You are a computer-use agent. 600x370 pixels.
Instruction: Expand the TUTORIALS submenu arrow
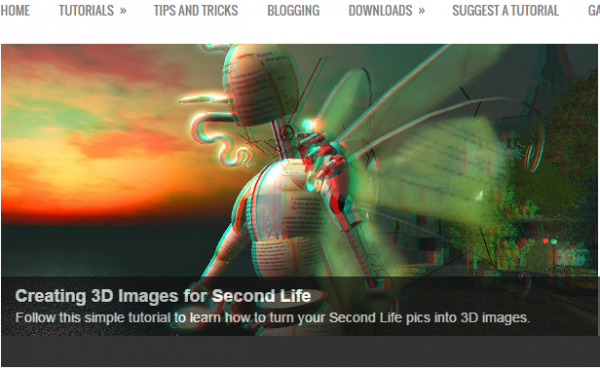point(123,11)
